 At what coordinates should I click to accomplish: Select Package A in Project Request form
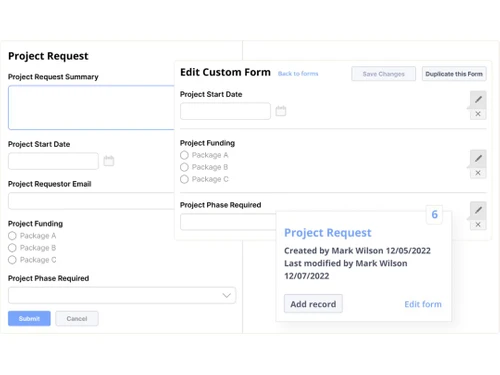coord(12,236)
